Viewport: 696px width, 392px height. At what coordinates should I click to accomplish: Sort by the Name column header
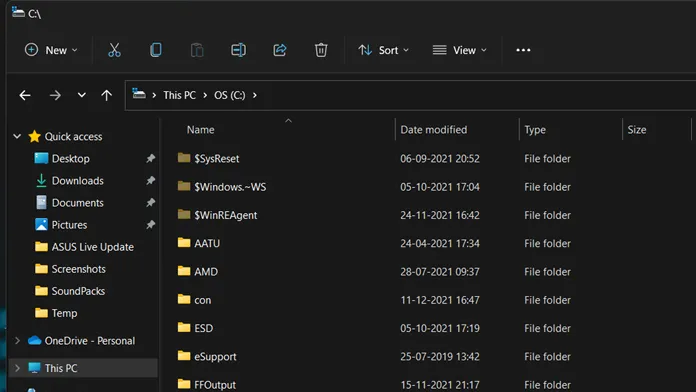pos(200,130)
